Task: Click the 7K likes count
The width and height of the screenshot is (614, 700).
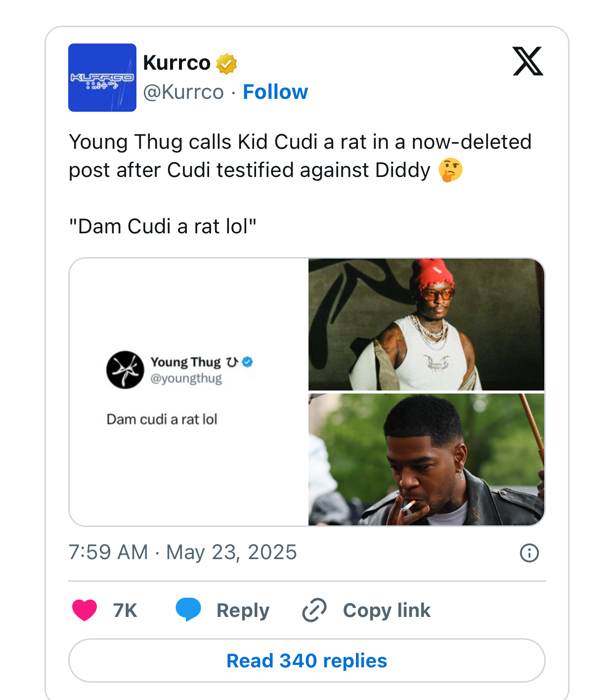Action: click(125, 611)
